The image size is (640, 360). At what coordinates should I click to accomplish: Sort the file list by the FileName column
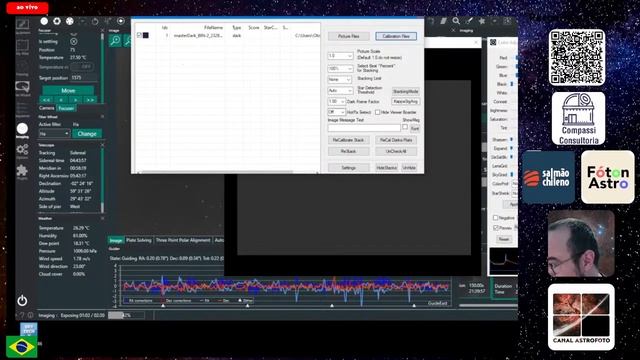click(213, 28)
